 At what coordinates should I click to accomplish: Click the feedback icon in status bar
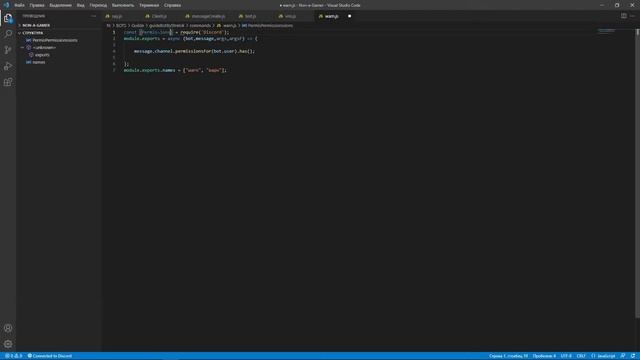click(x=623, y=356)
